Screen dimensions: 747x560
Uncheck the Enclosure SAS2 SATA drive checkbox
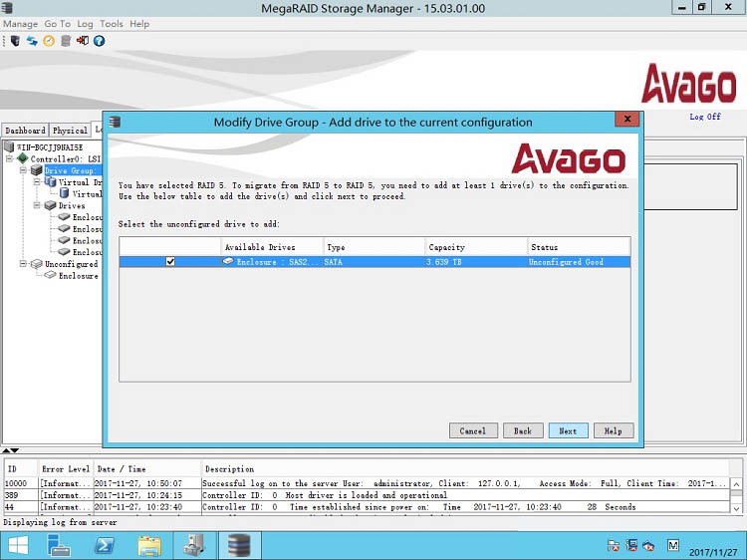pyautogui.click(x=170, y=262)
